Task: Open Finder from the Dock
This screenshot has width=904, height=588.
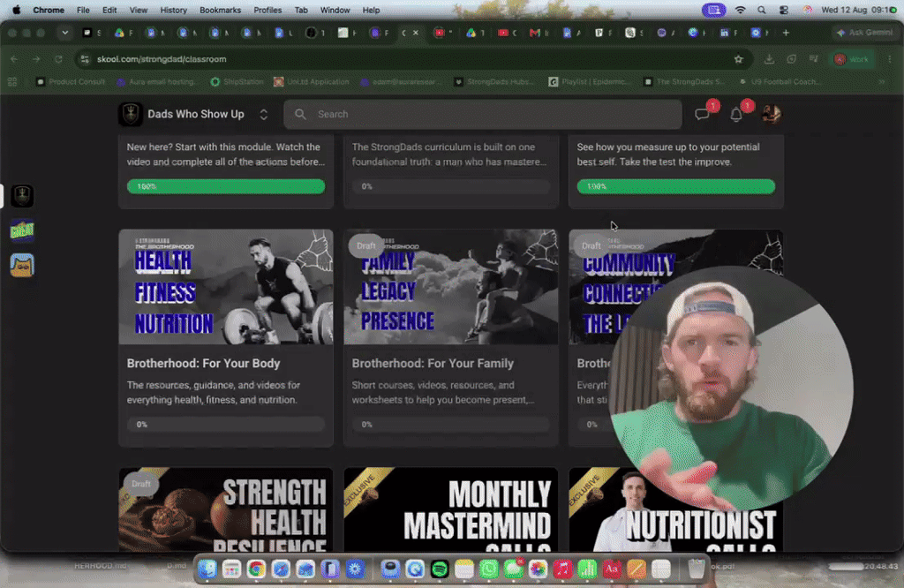Action: tap(207, 569)
